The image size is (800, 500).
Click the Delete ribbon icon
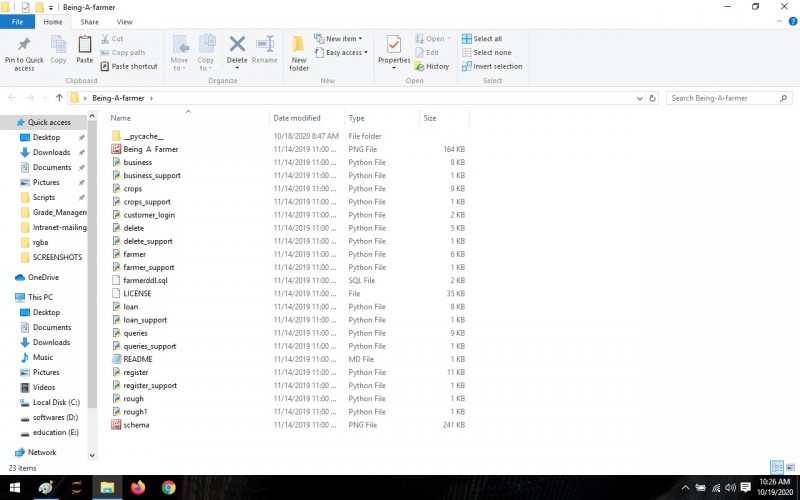[x=237, y=44]
